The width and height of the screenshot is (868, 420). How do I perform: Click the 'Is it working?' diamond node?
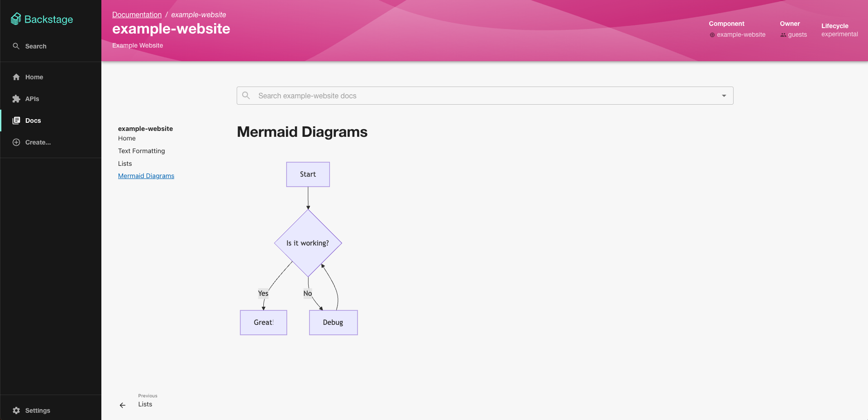click(308, 243)
